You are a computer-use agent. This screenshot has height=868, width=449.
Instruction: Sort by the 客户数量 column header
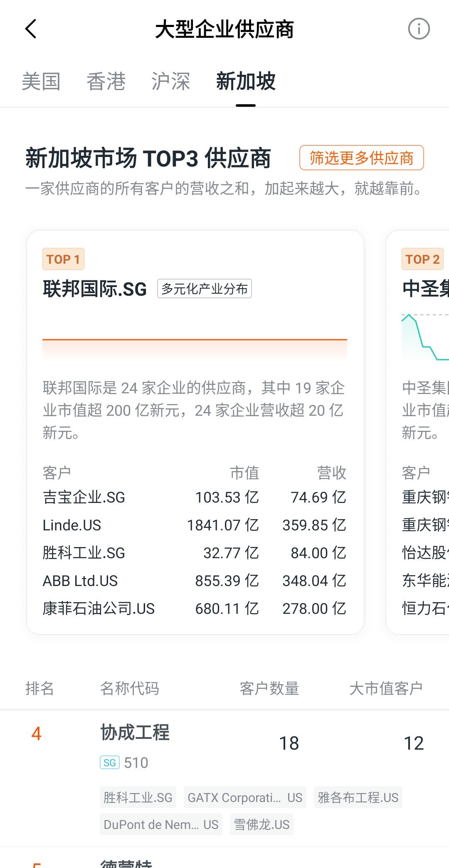click(269, 688)
